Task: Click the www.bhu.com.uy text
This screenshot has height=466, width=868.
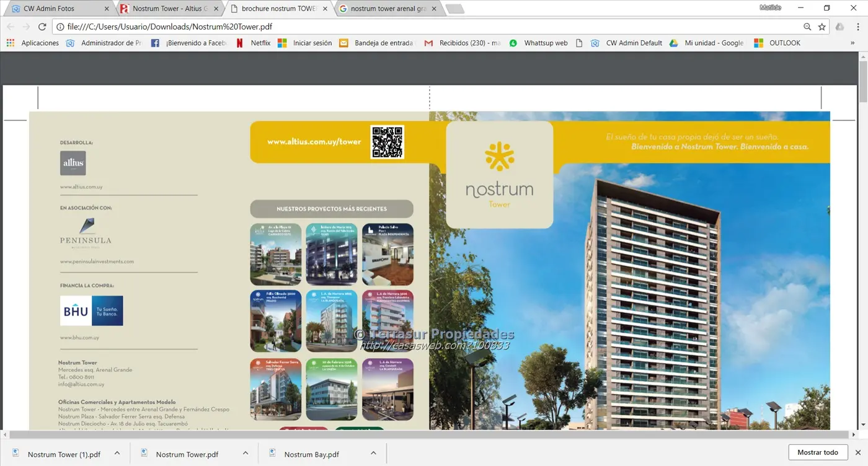Action: (79, 338)
